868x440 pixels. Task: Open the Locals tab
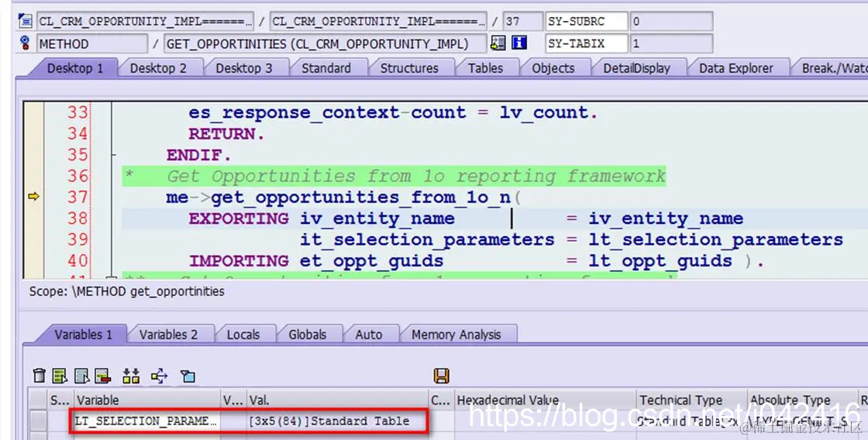point(243,335)
